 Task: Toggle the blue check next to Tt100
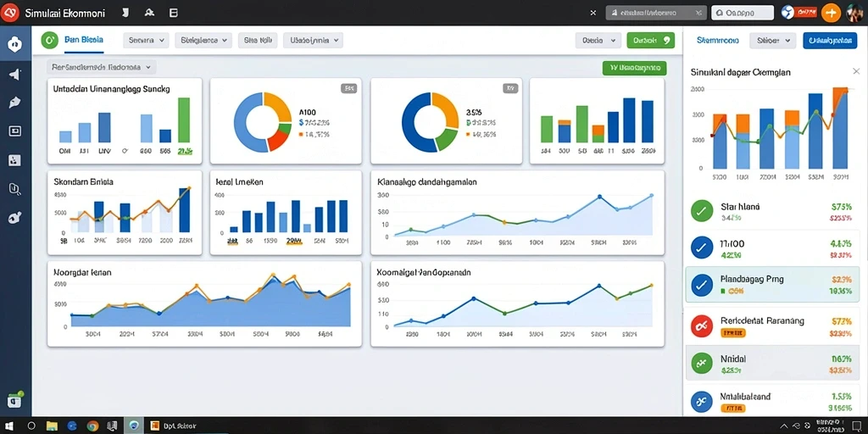pyautogui.click(x=703, y=248)
